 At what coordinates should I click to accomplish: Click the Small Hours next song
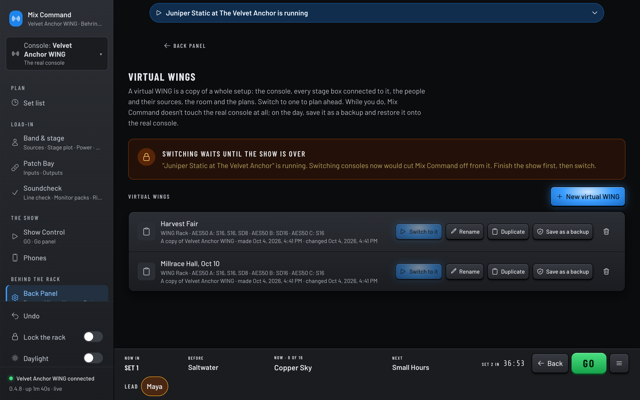[411, 368]
